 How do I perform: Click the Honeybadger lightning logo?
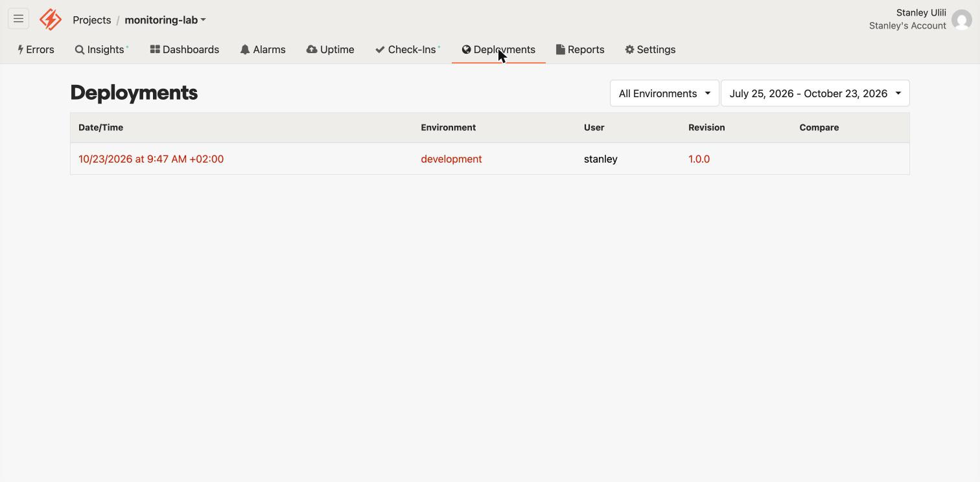(x=51, y=19)
